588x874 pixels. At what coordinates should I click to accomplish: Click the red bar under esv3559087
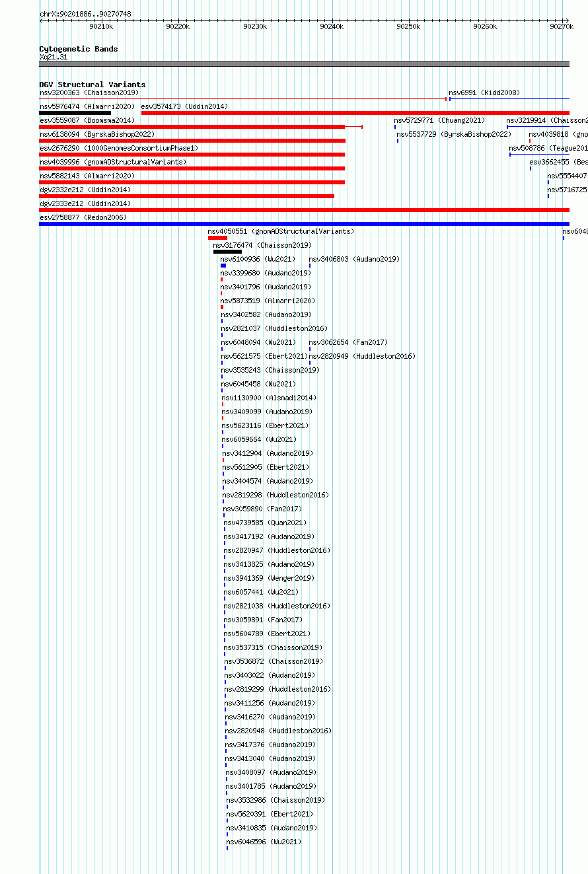coord(192,127)
